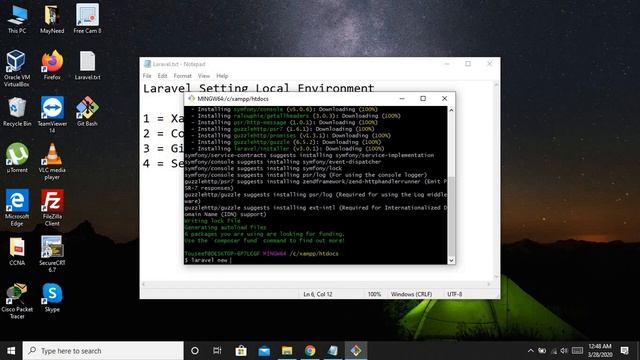Open VLC media player shortcut
This screenshot has height=360, width=640.
coord(52,161)
